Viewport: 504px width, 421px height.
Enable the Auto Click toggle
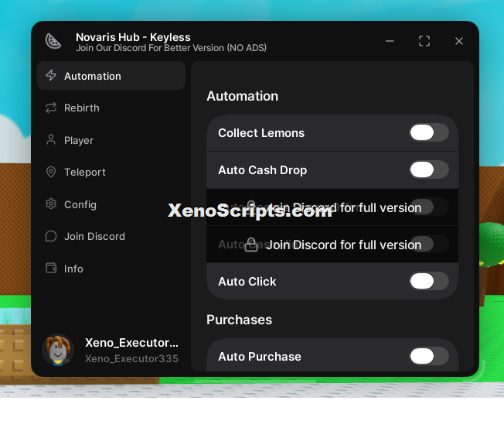(429, 281)
